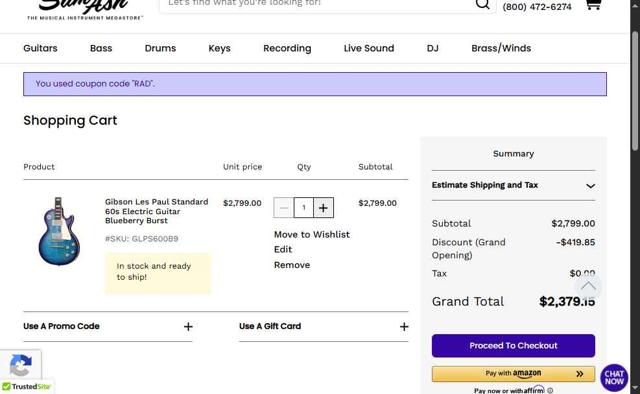Remove the Gibson guitar from cart
Viewport: 640px width, 394px height.
click(x=292, y=265)
